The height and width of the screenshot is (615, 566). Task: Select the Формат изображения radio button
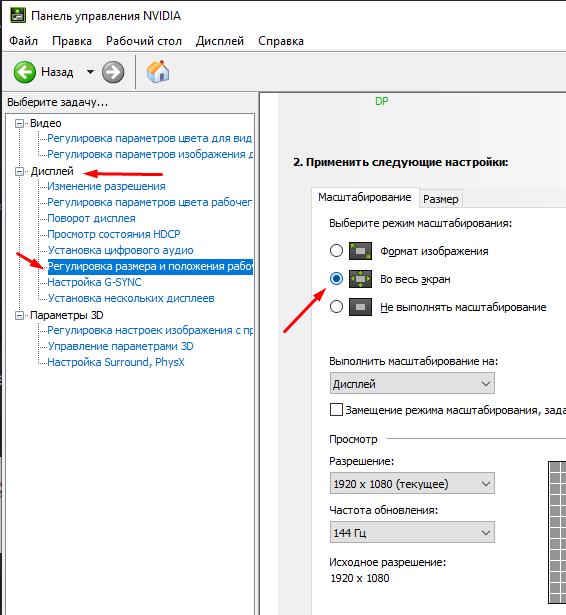click(336, 251)
